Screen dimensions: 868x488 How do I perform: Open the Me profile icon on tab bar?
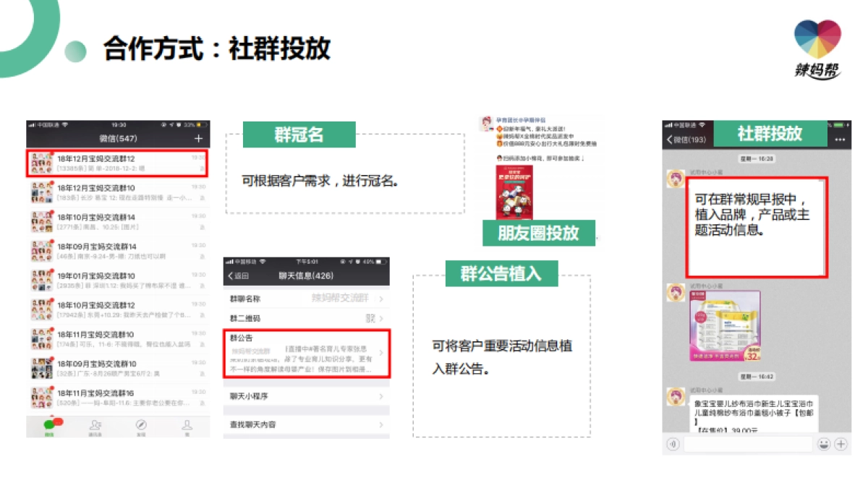coord(187,425)
